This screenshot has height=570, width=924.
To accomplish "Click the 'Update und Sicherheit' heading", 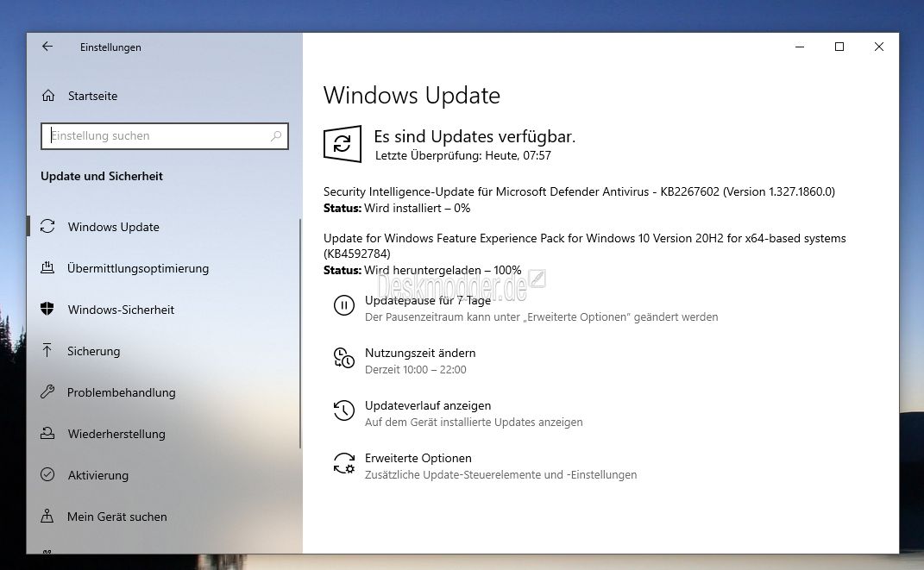I will click(102, 176).
